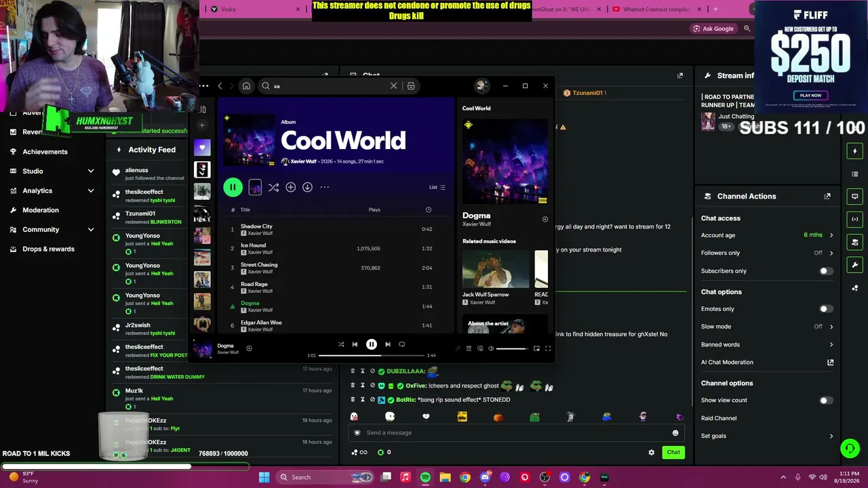Open Set goals option

[x=768, y=436]
